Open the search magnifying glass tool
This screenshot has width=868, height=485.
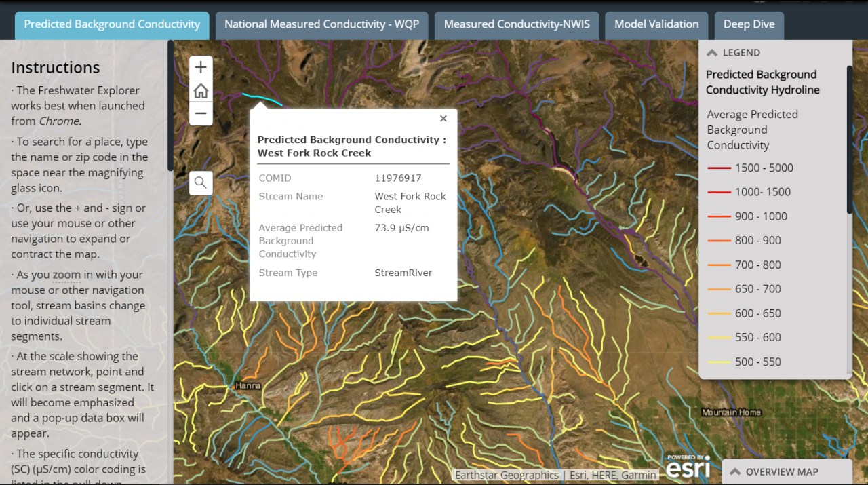(201, 182)
